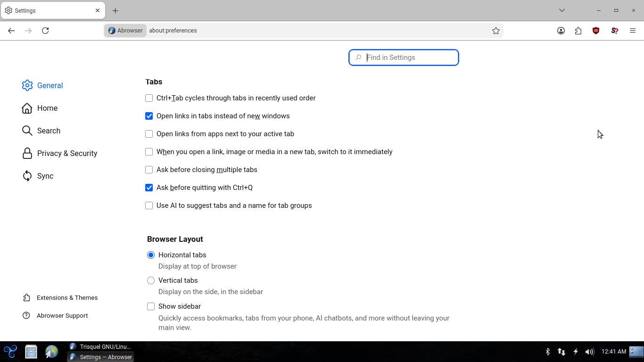This screenshot has height=362, width=644.
Task: Open the account profile icon
Action: 561,31
